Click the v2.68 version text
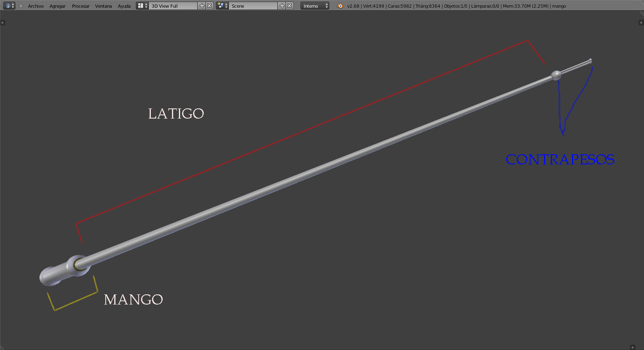The width and height of the screenshot is (644, 350). 353,6
